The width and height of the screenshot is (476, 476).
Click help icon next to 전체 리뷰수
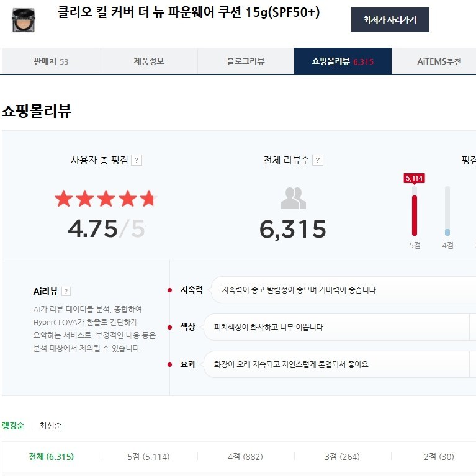[x=318, y=160]
